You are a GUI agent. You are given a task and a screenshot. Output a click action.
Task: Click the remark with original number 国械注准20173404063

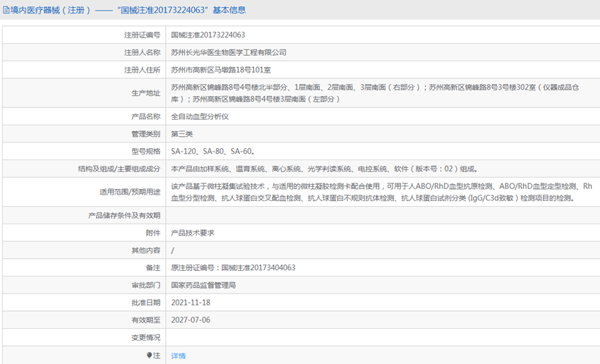point(233,268)
